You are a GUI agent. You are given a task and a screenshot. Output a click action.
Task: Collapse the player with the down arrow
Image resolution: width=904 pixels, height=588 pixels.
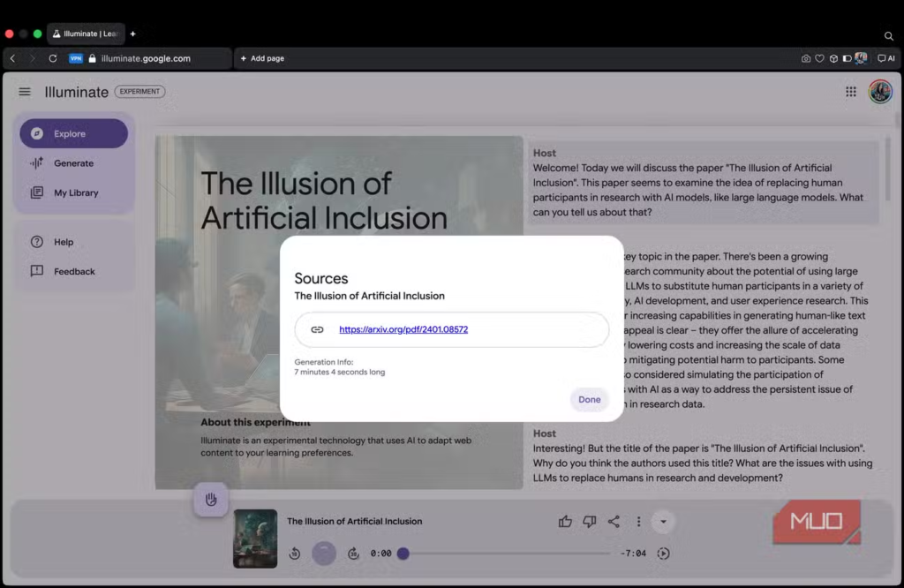[663, 522]
